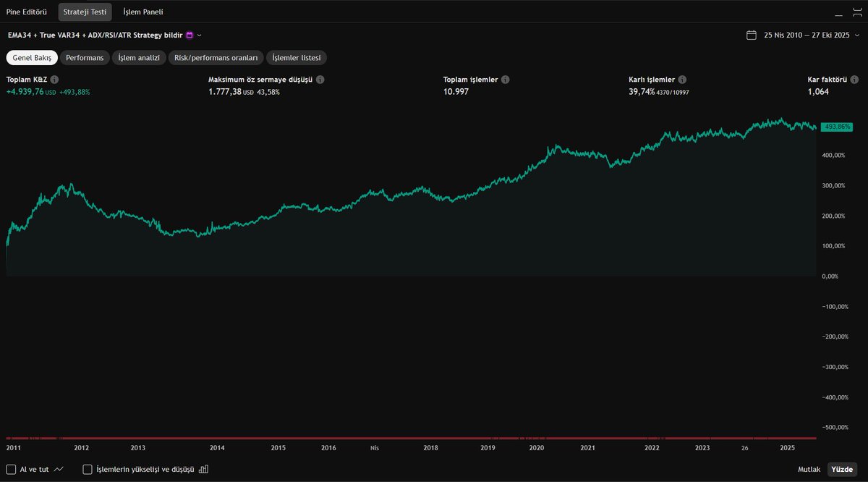Open the date range calendar icon

[x=752, y=35]
